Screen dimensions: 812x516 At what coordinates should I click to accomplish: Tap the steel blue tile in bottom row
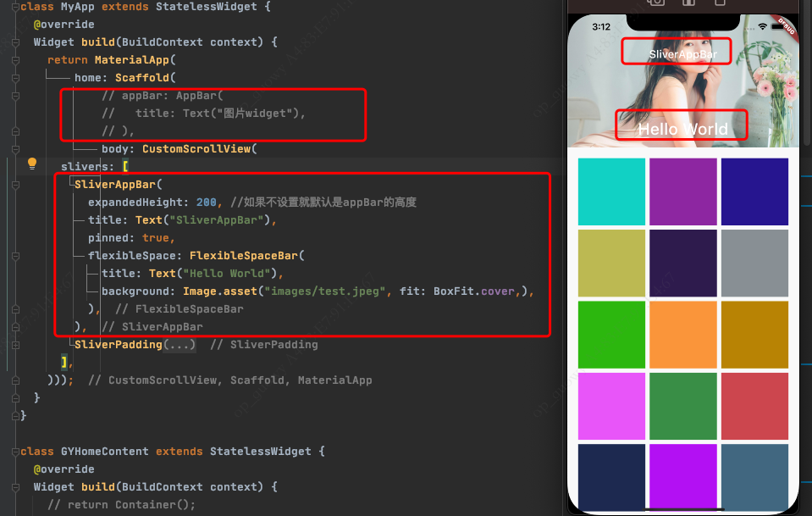tap(754, 477)
